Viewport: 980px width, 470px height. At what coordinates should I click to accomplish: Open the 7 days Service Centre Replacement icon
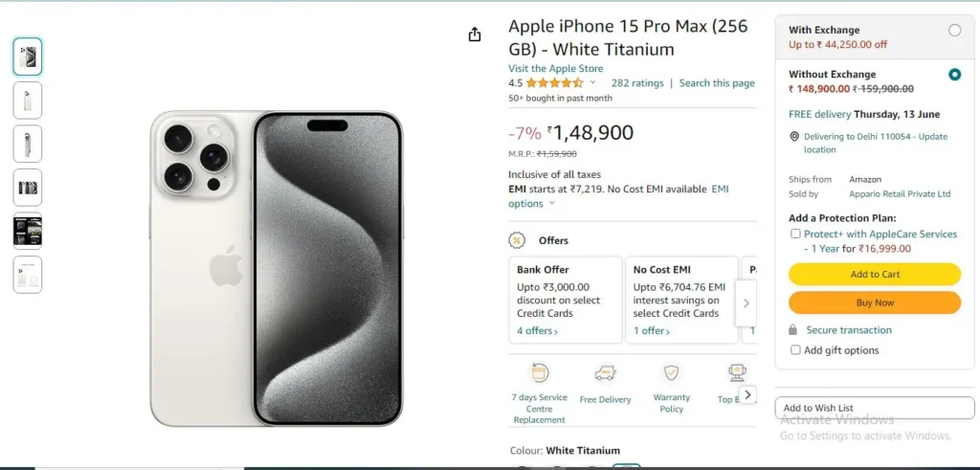[540, 373]
